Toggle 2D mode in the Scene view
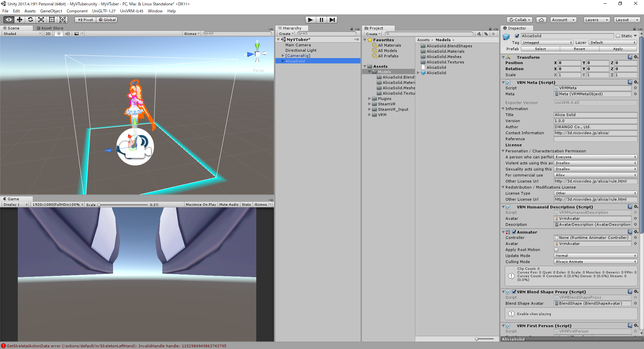This screenshot has height=349, width=644. click(48, 34)
